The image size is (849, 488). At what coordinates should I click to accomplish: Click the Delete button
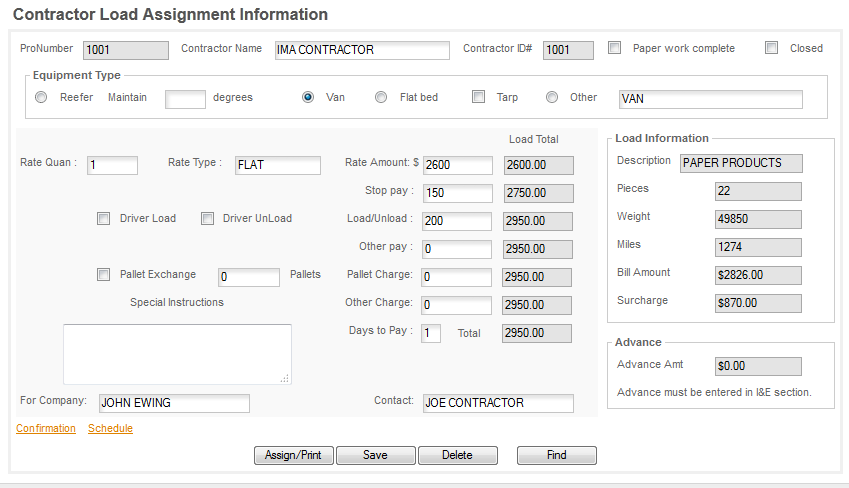pyautogui.click(x=458, y=456)
